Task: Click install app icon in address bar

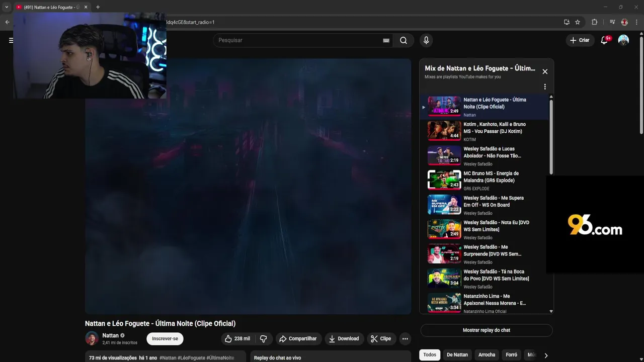Action: pyautogui.click(x=567, y=22)
